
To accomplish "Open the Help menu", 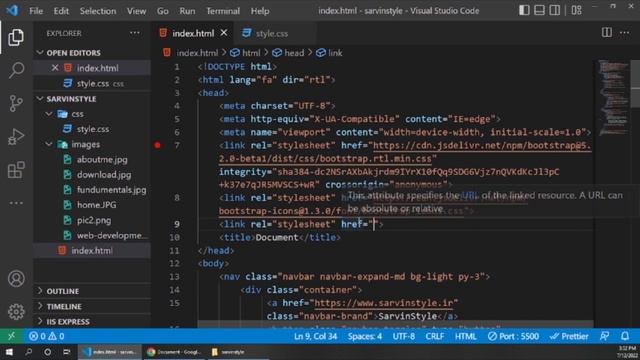I will 260,11.
